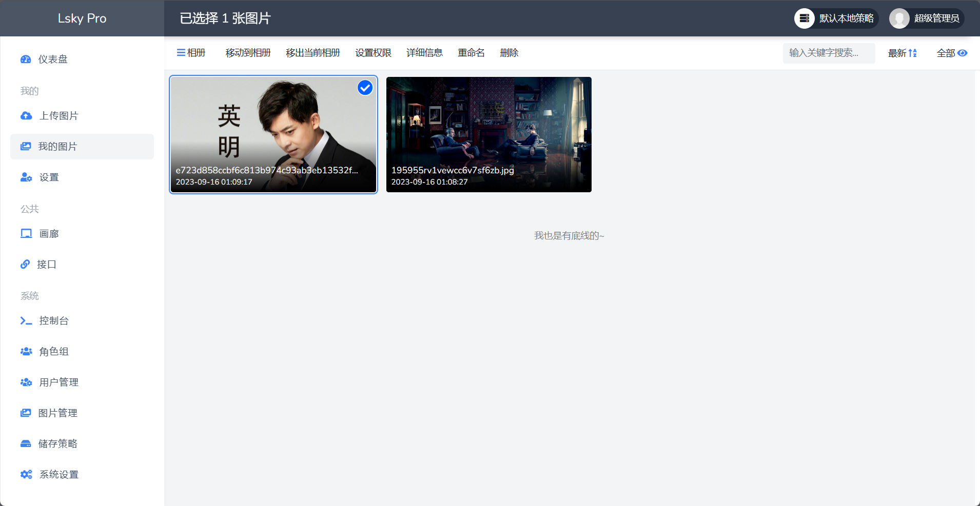Open the 储存策略 storage policy icon
Viewport: 980px width, 506px height.
[26, 443]
